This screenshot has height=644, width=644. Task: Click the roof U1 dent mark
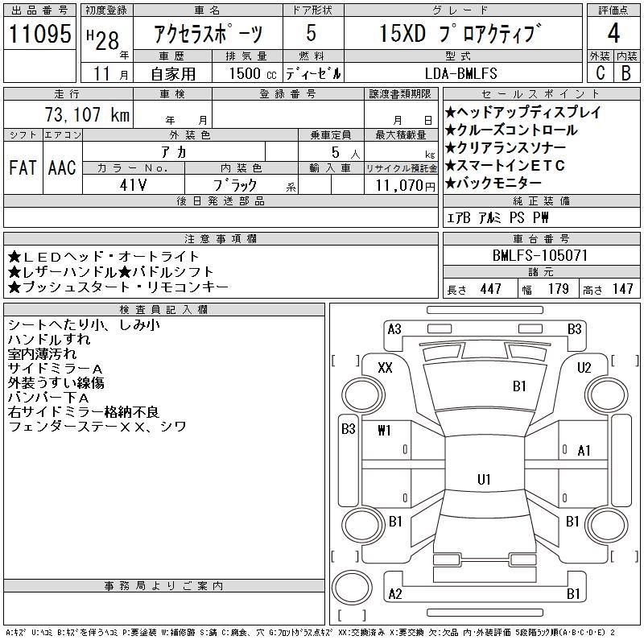pos(485,479)
